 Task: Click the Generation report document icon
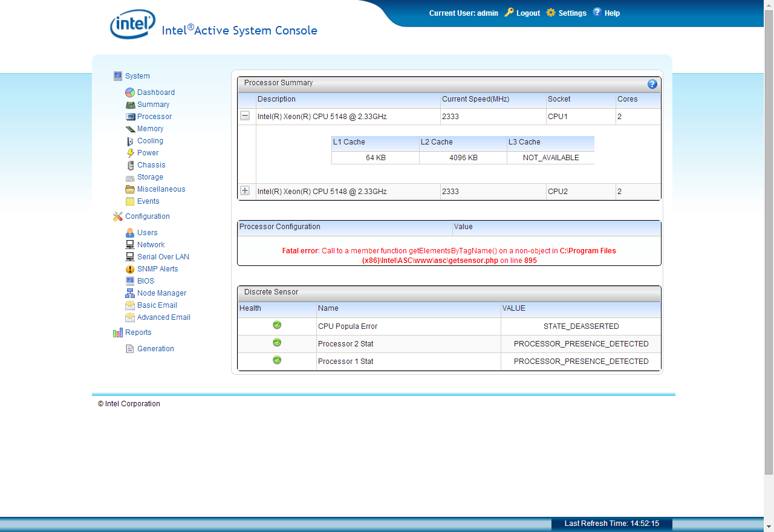pos(130,349)
